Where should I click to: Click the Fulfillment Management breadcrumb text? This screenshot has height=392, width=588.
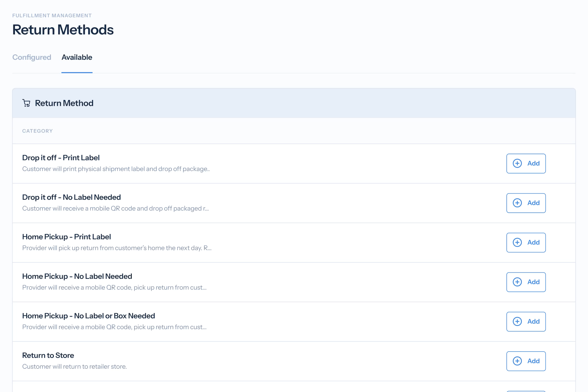pos(52,15)
